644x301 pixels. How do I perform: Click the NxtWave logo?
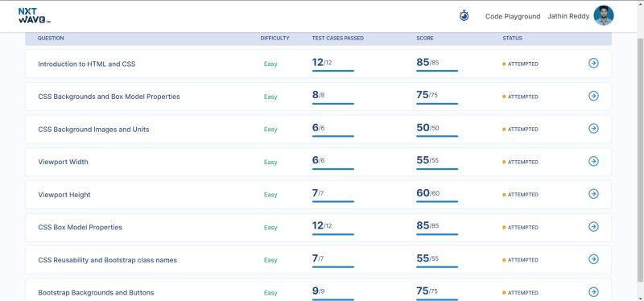[x=35, y=15]
